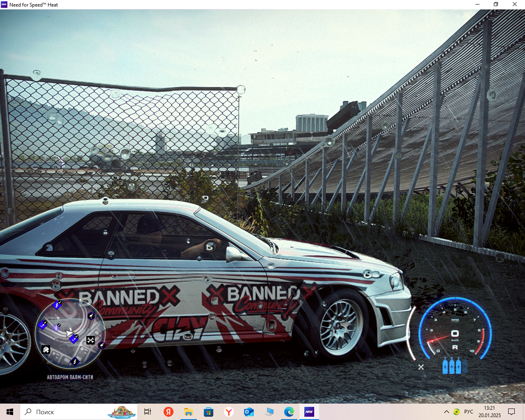Launch the red Яндекс taskbar icon
This screenshot has height=420, width=525.
169,412
